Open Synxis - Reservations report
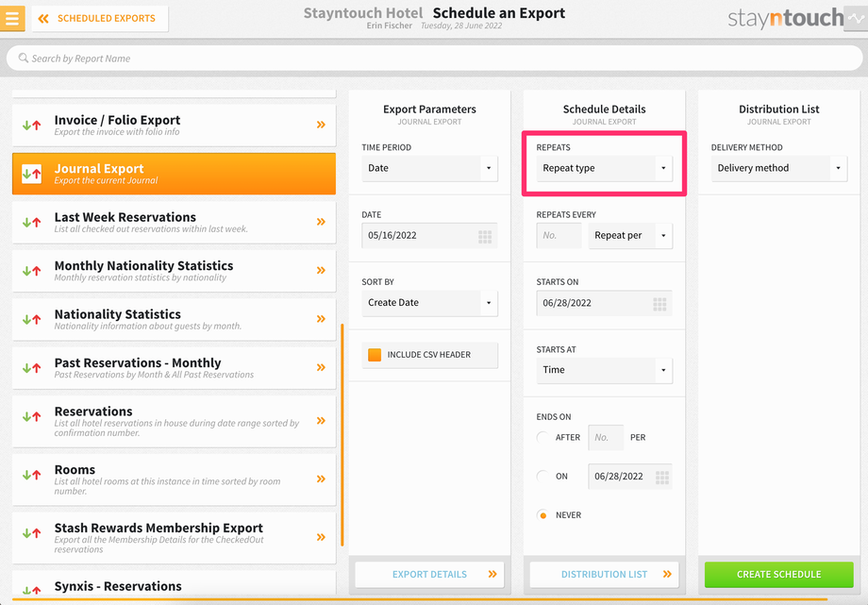This screenshot has height=605, width=868. point(174,584)
